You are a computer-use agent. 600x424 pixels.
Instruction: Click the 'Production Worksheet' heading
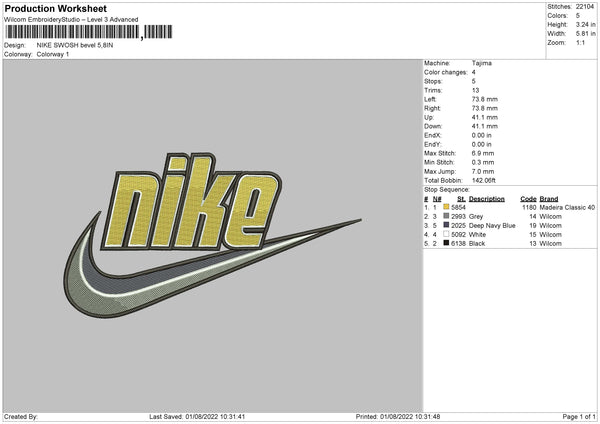pos(55,8)
